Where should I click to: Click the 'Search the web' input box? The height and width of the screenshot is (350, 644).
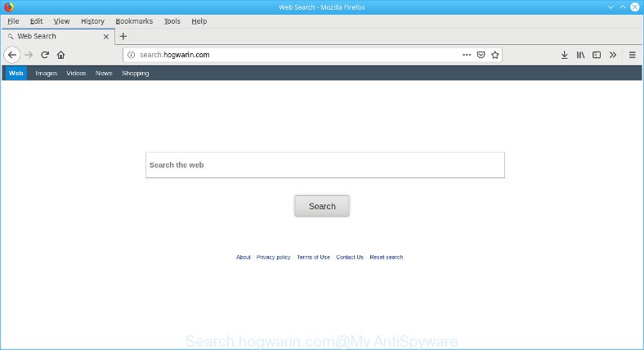tap(325, 165)
